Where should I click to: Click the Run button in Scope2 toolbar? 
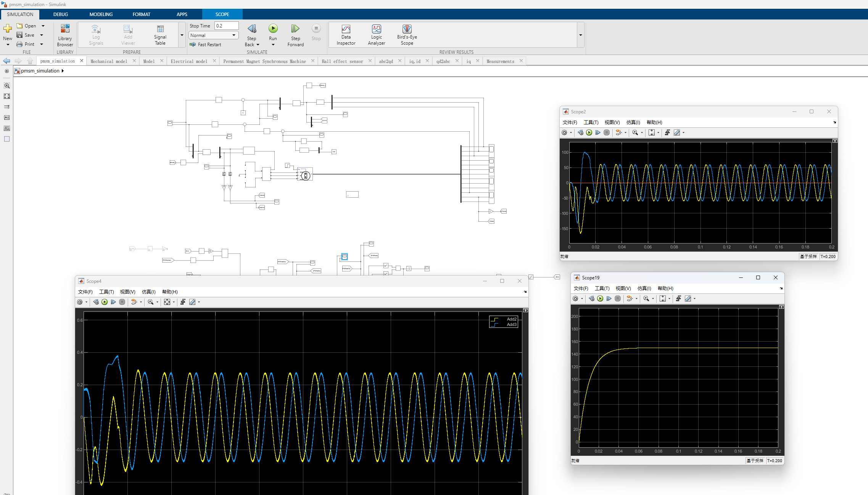pyautogui.click(x=589, y=133)
